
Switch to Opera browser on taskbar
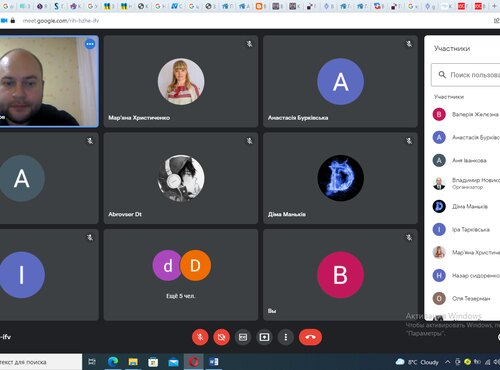click(x=194, y=362)
